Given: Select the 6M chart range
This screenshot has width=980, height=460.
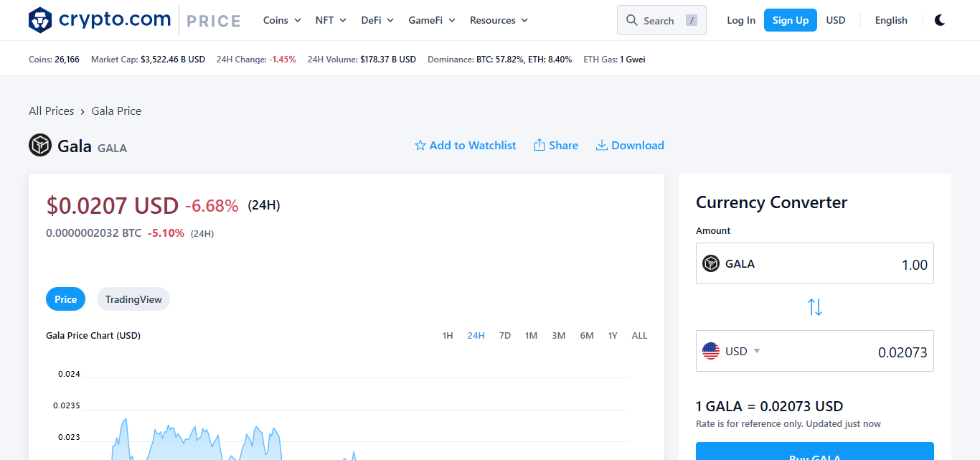Looking at the screenshot, I should coord(587,335).
